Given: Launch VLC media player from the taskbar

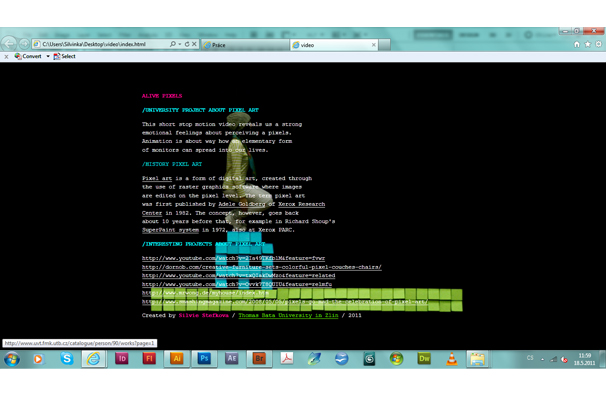Looking at the screenshot, I should [x=451, y=358].
